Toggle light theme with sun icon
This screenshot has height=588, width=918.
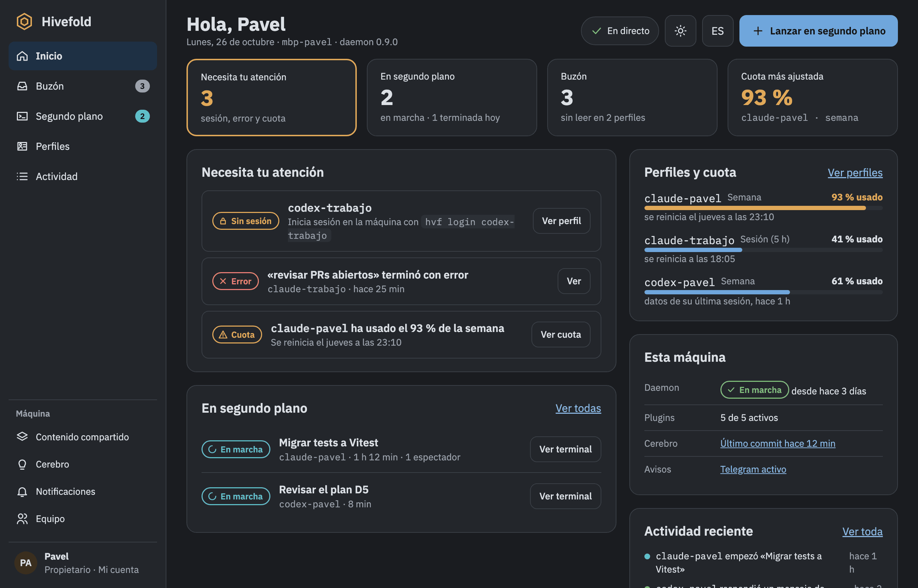click(680, 30)
